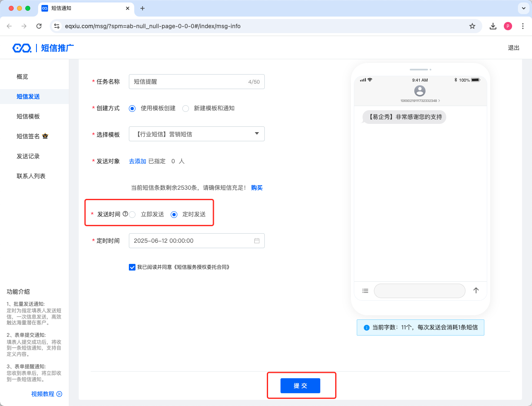Click the 任务名称 input field
This screenshot has width=532, height=406.
click(x=189, y=82)
